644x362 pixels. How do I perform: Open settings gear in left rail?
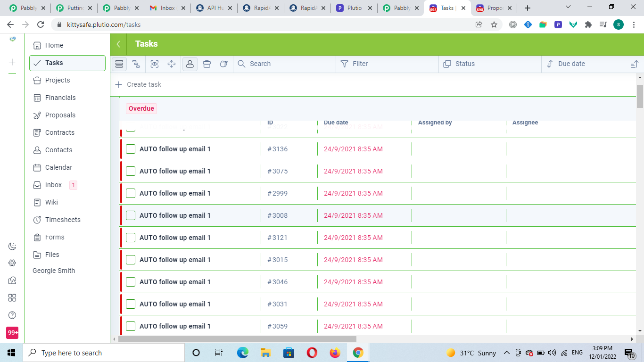(x=12, y=263)
